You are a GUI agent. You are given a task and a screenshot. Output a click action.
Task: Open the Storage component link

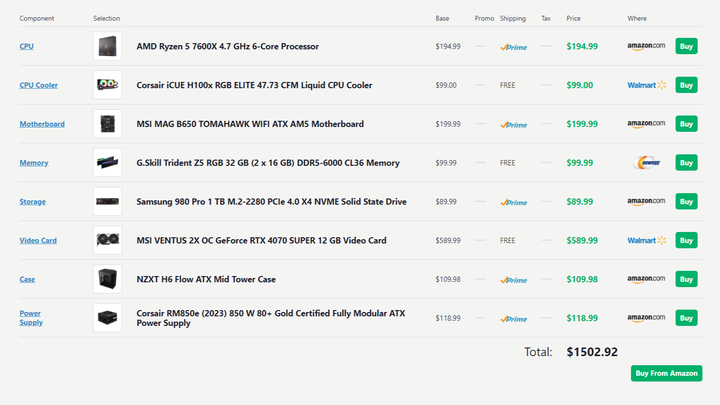tap(32, 202)
